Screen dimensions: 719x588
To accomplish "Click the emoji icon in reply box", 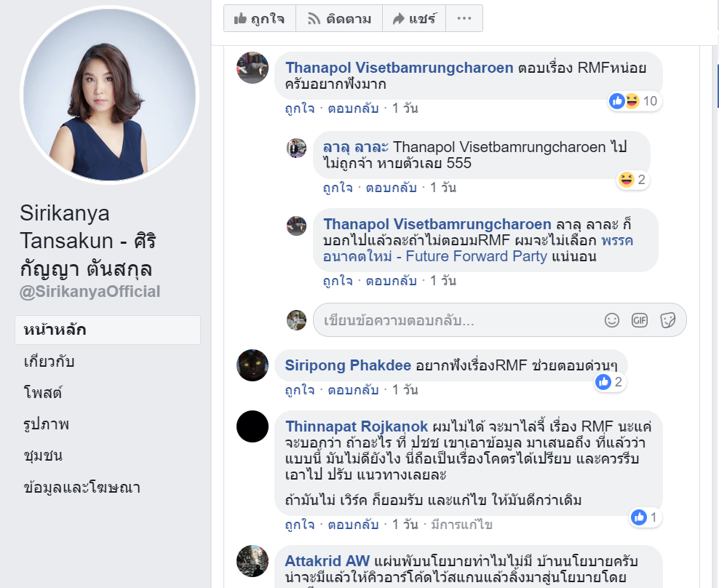I will pyautogui.click(x=612, y=320).
